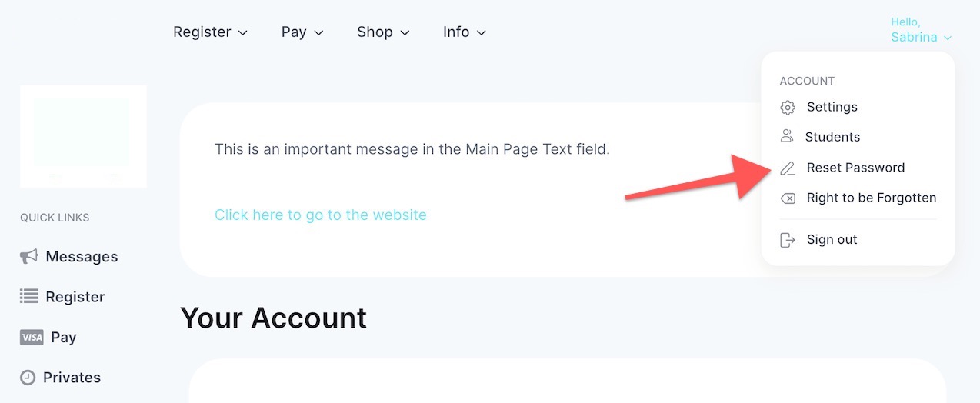Expand the Shop dropdown menu

point(383,32)
